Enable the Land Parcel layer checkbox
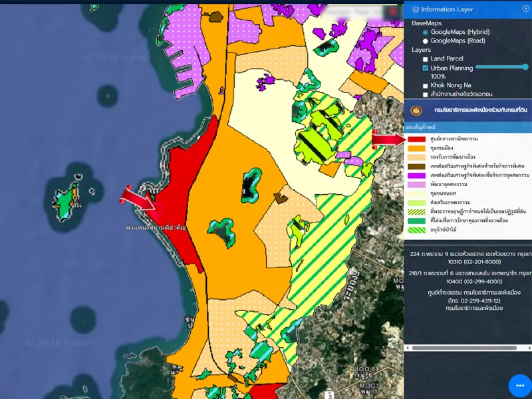 (x=426, y=59)
